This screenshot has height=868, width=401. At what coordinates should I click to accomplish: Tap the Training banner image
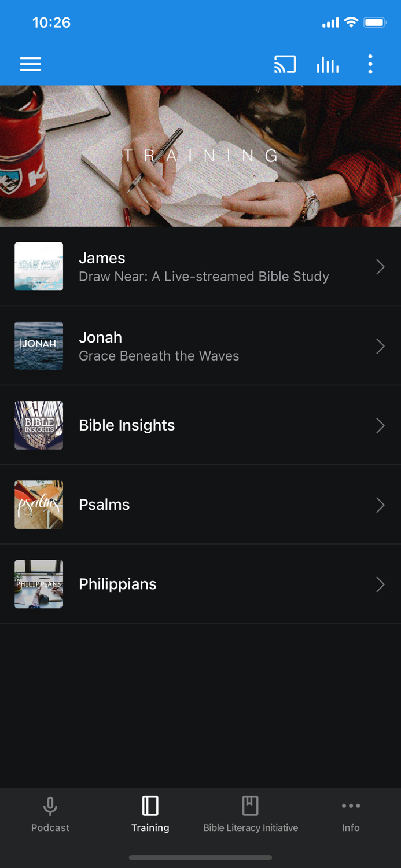200,155
